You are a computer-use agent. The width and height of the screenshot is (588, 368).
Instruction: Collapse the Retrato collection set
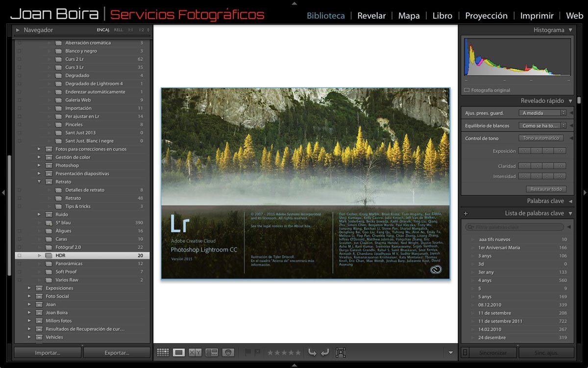(39, 182)
